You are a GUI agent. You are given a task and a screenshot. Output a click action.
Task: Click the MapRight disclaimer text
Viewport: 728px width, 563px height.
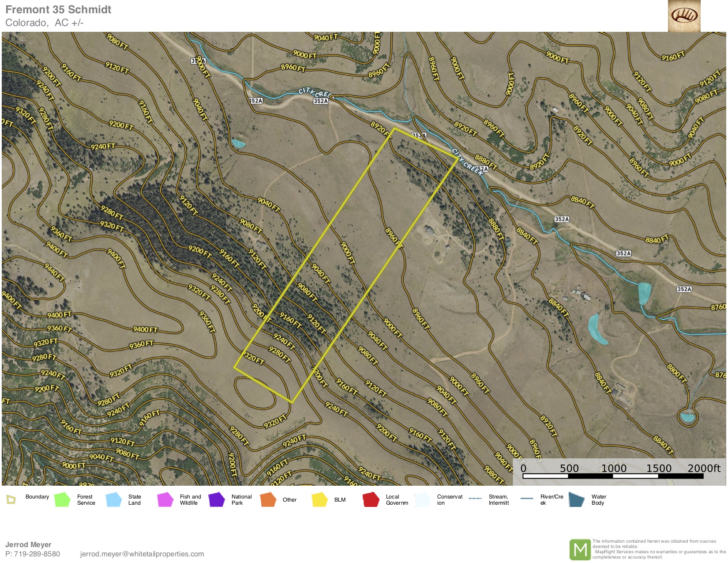tap(658, 549)
